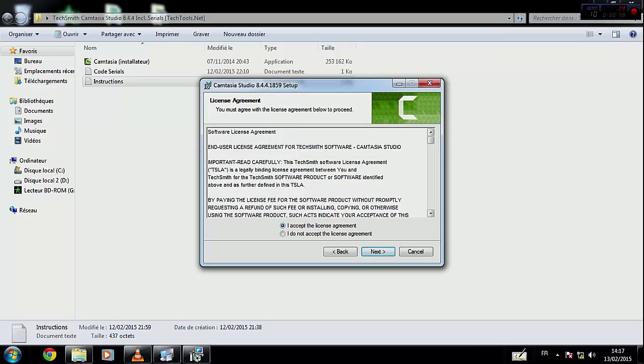Select I accept the license agreement
644x364 pixels.
(283, 225)
